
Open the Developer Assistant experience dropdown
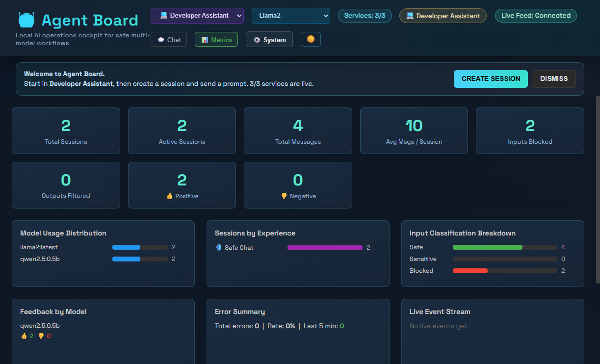[x=197, y=16]
